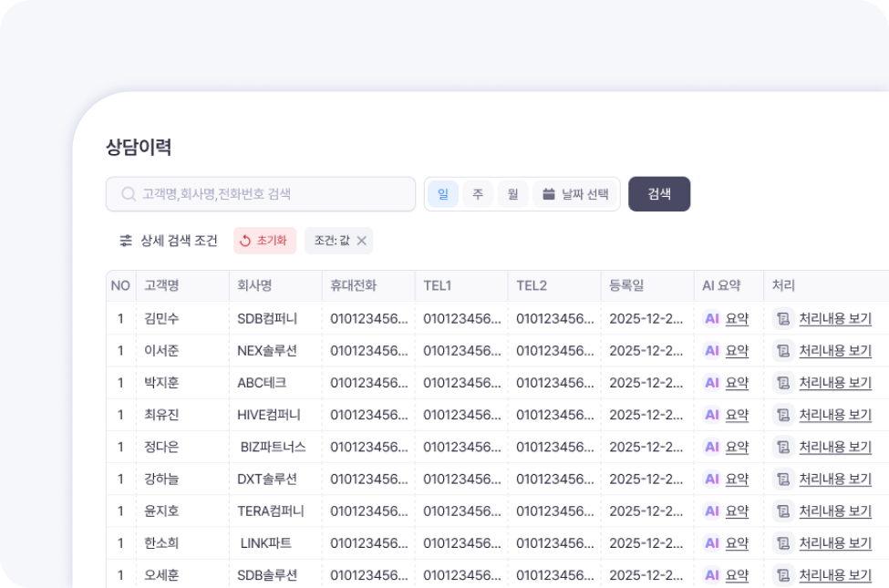
Task: Click AI badge in 박지훈 row
Action: click(711, 383)
